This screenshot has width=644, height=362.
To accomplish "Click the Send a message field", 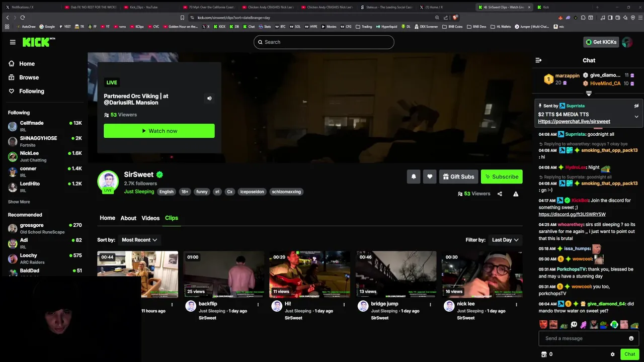I will click(x=584, y=338).
